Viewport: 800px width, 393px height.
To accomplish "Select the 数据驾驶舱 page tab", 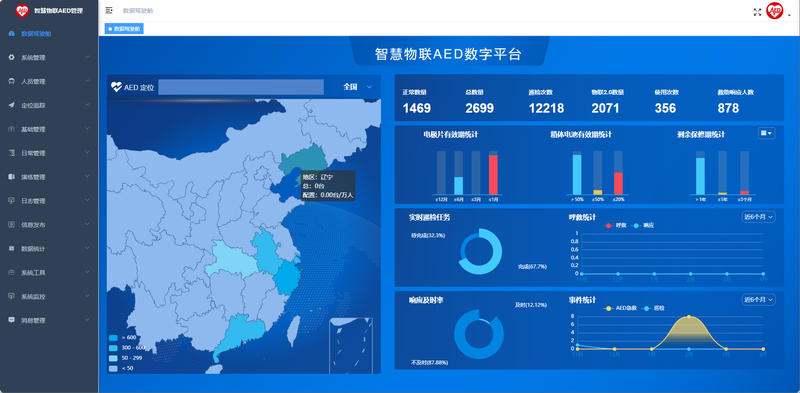I will (124, 29).
